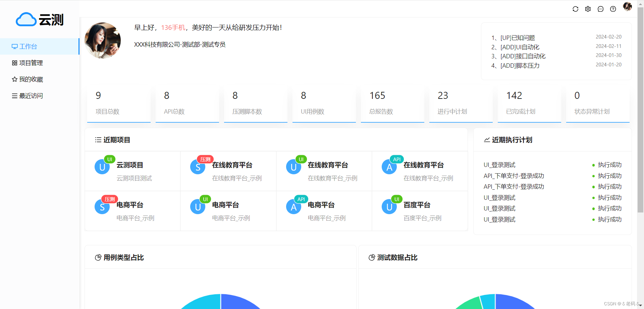Viewport: 644px width, 309px height.
Task: Open the user avatar in top bar
Action: (x=627, y=6)
